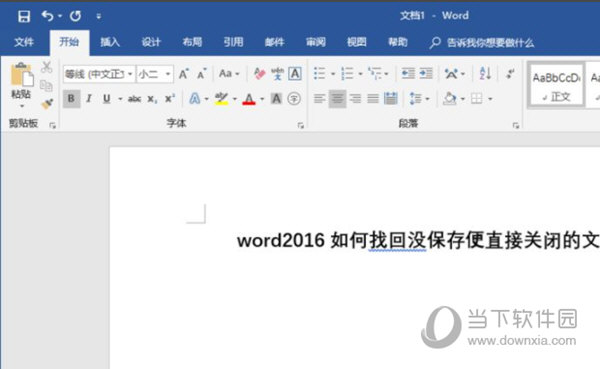Open the font name combo box 等线
Screen dimensions: 600x369
coord(99,73)
